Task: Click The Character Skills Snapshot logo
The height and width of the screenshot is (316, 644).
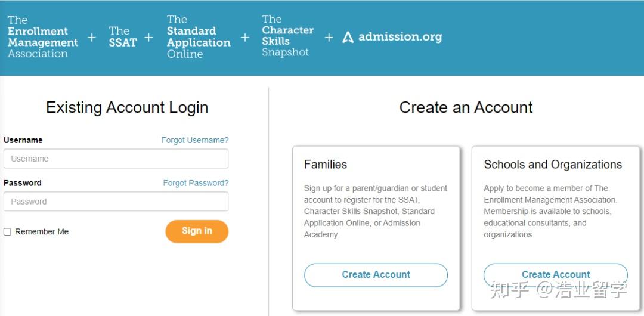Action: point(287,36)
